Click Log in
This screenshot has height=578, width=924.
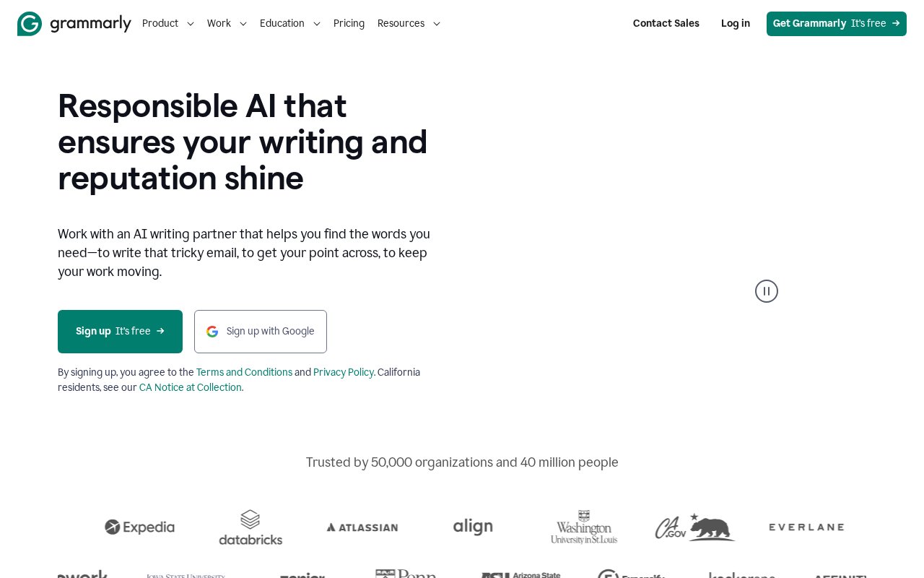point(736,24)
